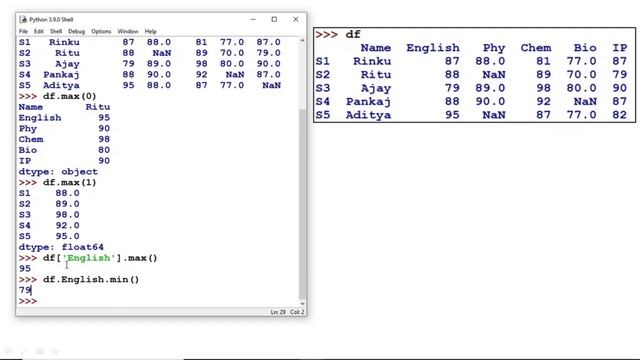The width and height of the screenshot is (640, 360).
Task: Click the output value '95' below max()
Action: 24,269
